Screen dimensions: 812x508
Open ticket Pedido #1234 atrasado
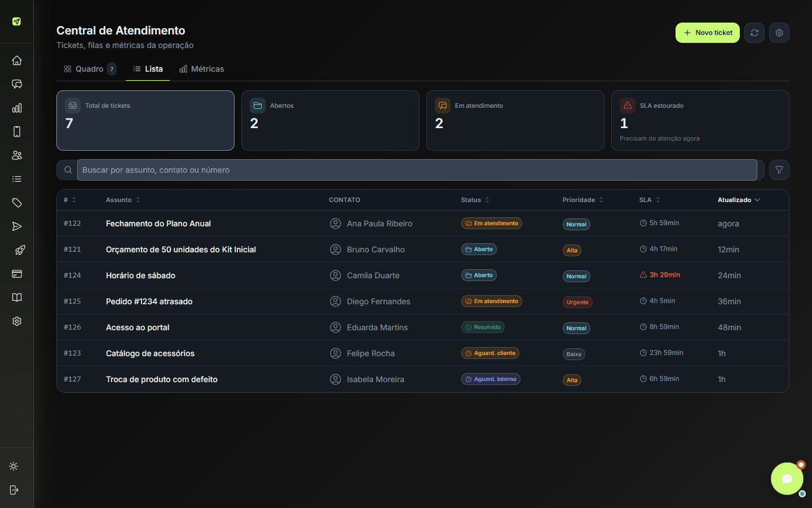(x=149, y=301)
